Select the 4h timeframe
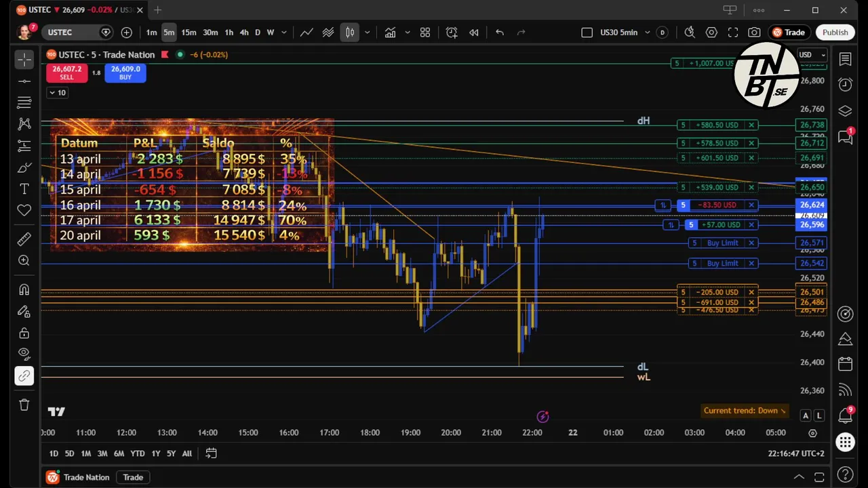 click(x=244, y=33)
